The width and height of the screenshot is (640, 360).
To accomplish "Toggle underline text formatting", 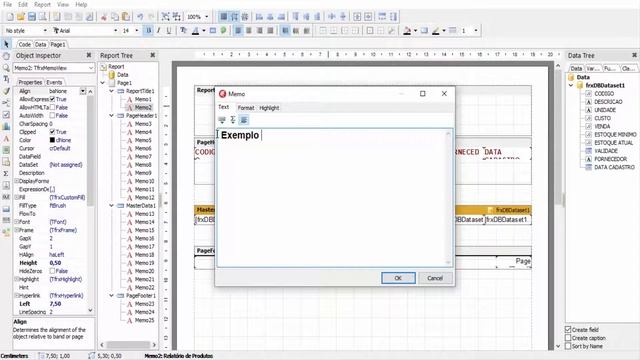I will (x=169, y=31).
